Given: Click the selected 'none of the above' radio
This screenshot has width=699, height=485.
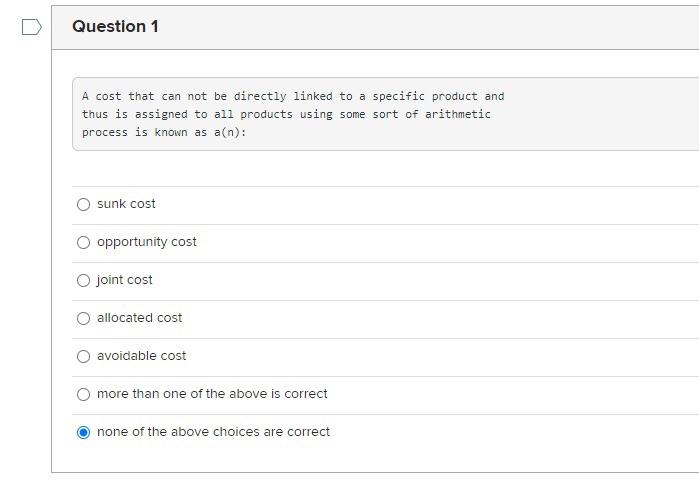Looking at the screenshot, I should click(x=83, y=432).
